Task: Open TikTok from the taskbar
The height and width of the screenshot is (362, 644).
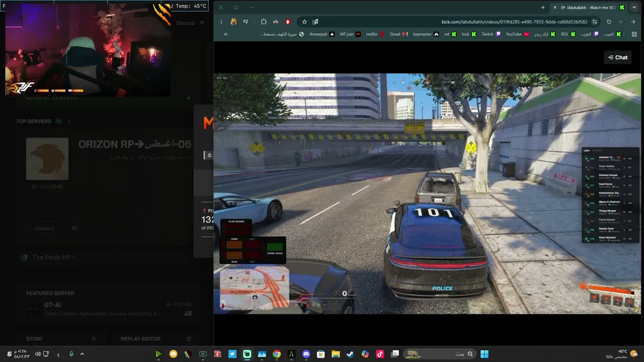Action: click(x=380, y=354)
